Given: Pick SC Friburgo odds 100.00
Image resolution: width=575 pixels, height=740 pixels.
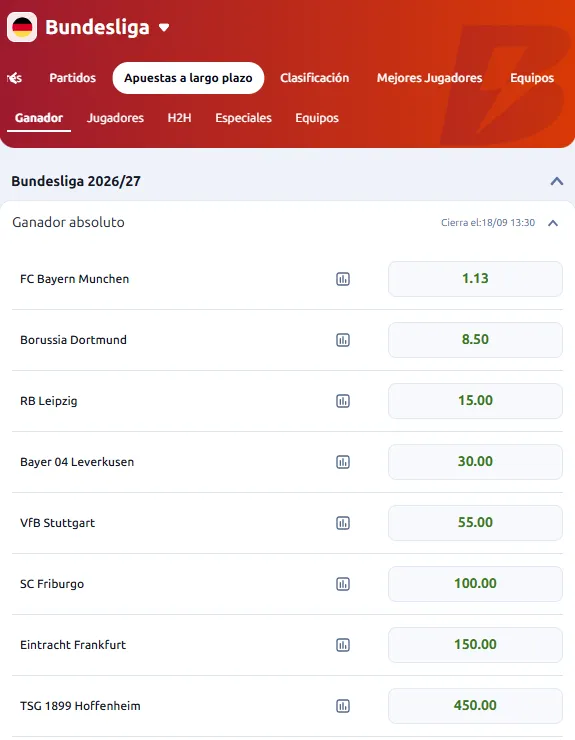Looking at the screenshot, I should coord(475,584).
